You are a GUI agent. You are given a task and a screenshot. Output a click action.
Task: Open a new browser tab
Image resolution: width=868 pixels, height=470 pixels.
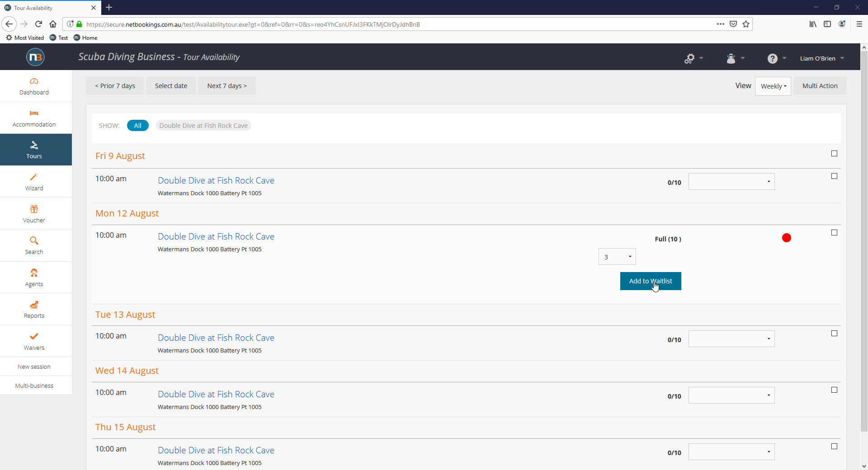coord(109,7)
